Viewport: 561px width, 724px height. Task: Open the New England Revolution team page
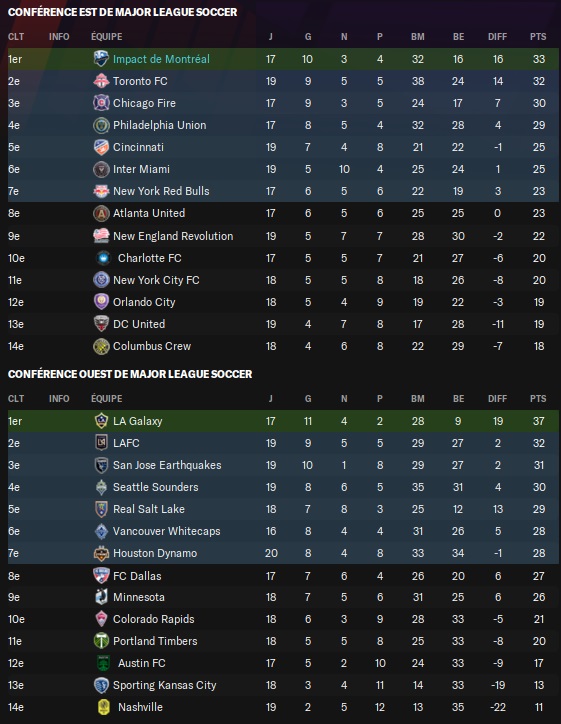click(173, 236)
